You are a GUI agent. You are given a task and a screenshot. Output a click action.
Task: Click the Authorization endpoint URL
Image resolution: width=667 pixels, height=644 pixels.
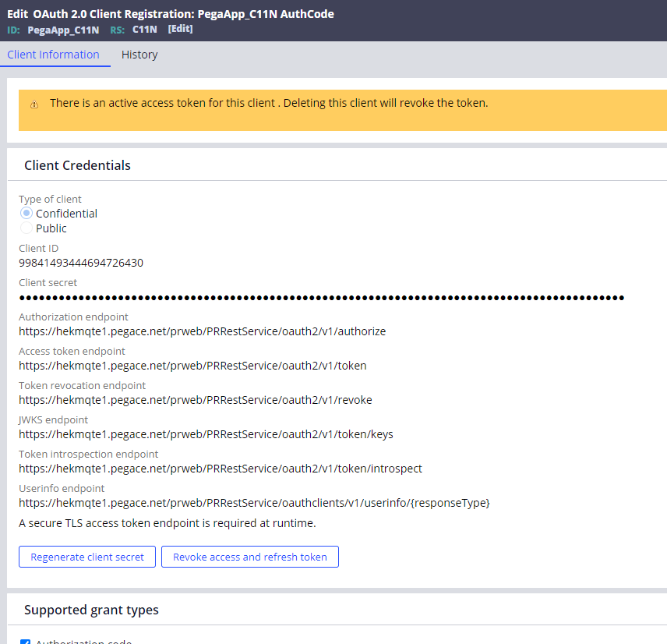click(x=202, y=331)
